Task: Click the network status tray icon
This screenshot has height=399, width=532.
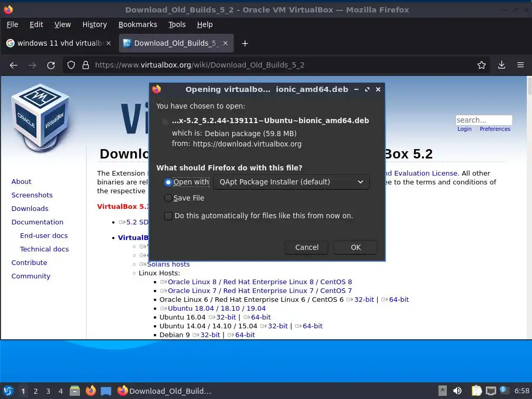Action: coord(490,391)
